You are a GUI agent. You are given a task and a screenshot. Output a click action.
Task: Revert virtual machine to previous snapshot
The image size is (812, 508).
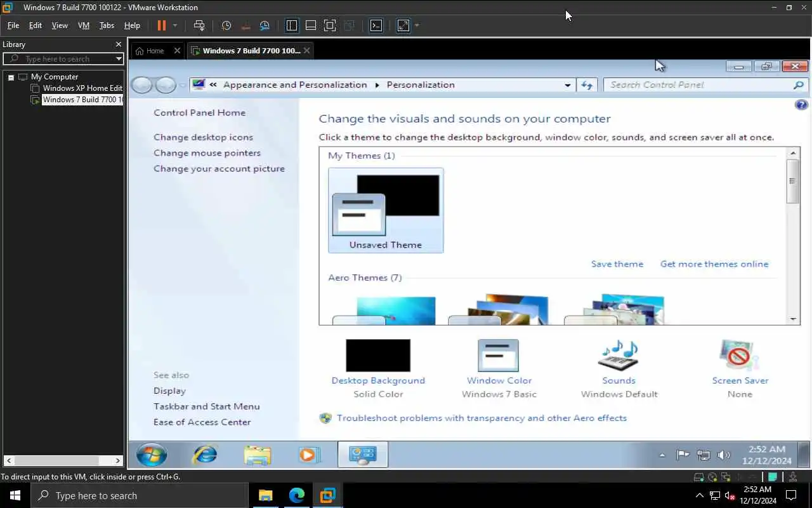[x=246, y=25]
